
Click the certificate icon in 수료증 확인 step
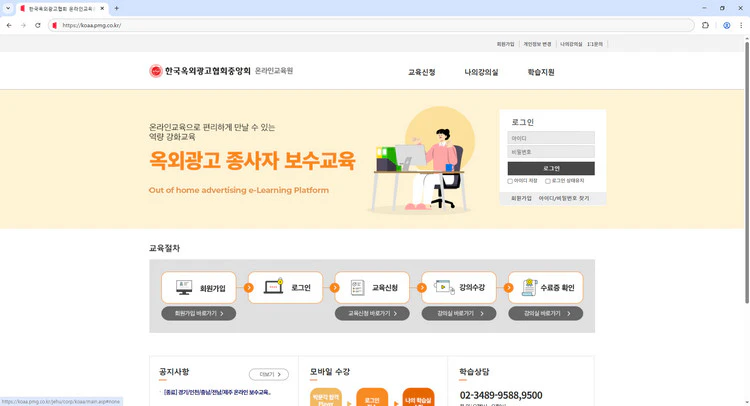pos(529,287)
